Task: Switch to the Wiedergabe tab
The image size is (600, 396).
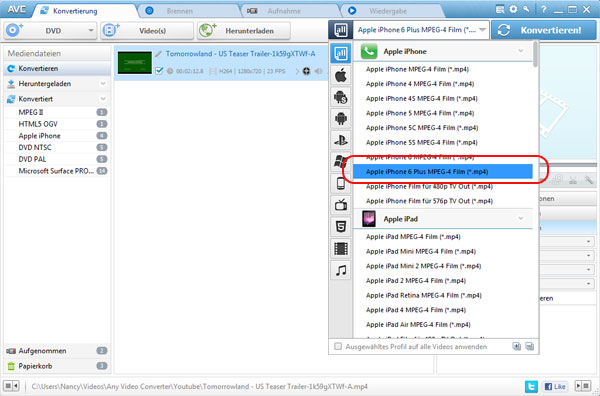Action: (388, 11)
